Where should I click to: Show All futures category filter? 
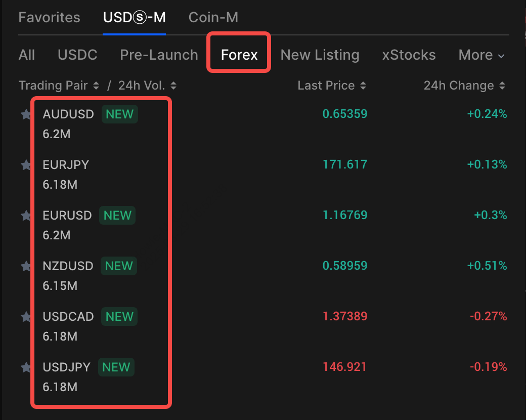pyautogui.click(x=27, y=55)
